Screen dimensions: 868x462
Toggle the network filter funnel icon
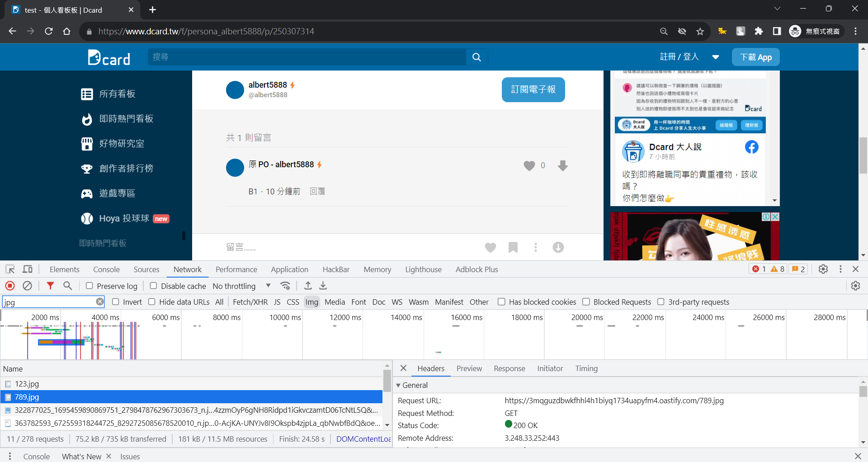pos(50,286)
